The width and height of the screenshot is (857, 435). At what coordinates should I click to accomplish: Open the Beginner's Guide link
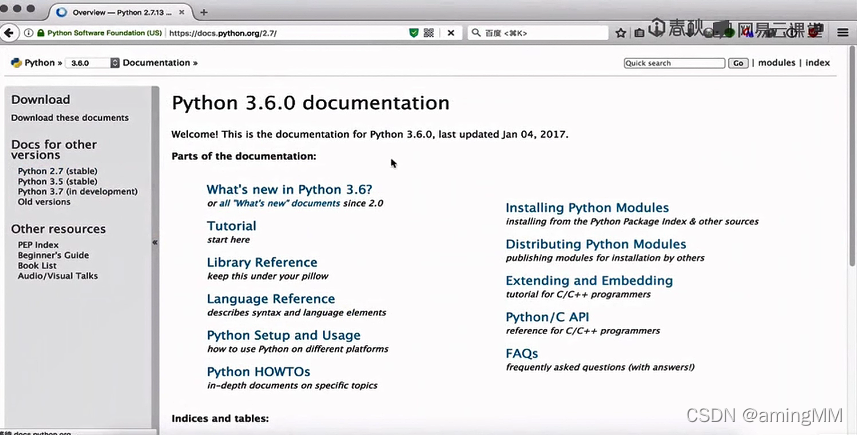pos(53,255)
